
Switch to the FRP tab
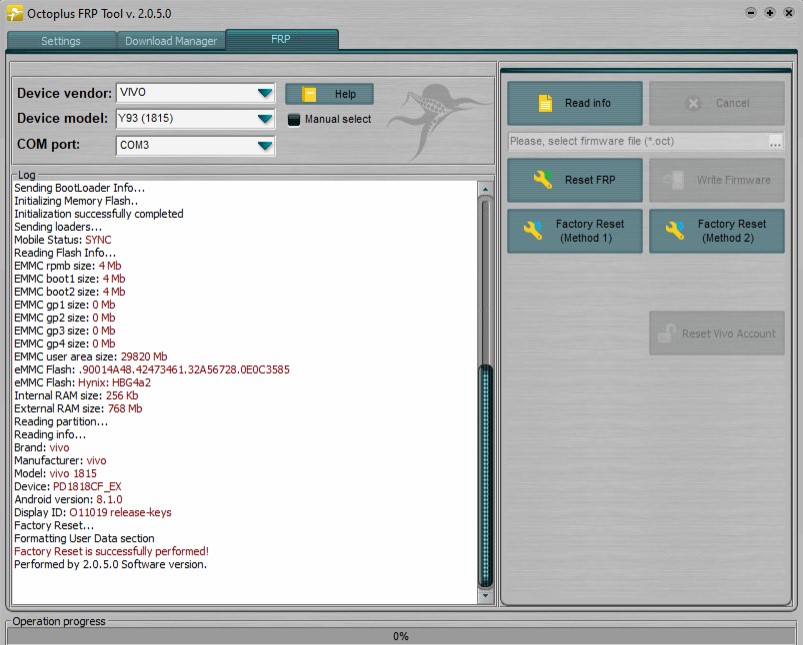tap(281, 39)
